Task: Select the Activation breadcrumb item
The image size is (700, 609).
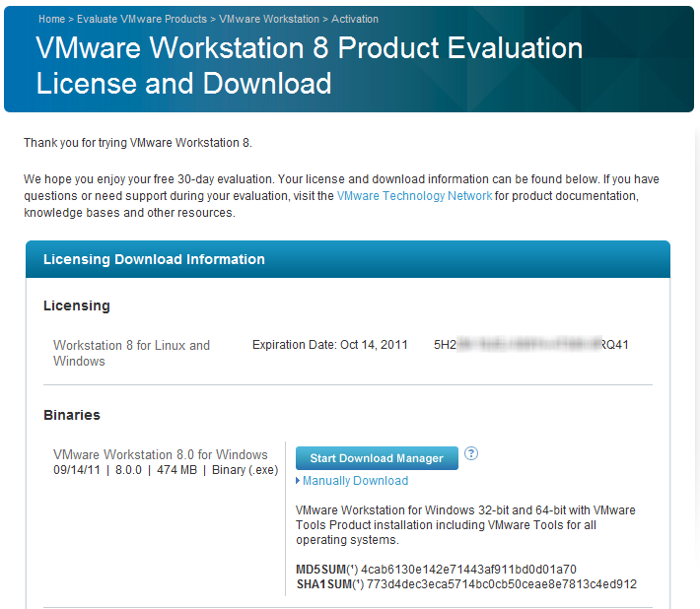Action: [355, 19]
